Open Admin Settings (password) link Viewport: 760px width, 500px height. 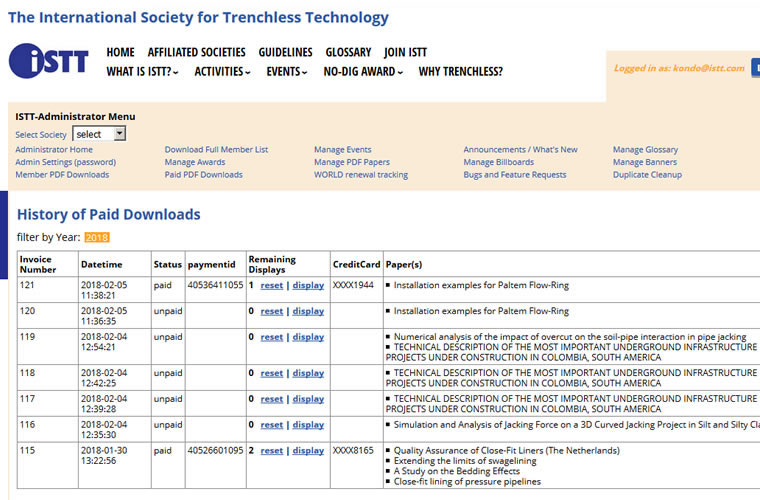click(x=65, y=162)
